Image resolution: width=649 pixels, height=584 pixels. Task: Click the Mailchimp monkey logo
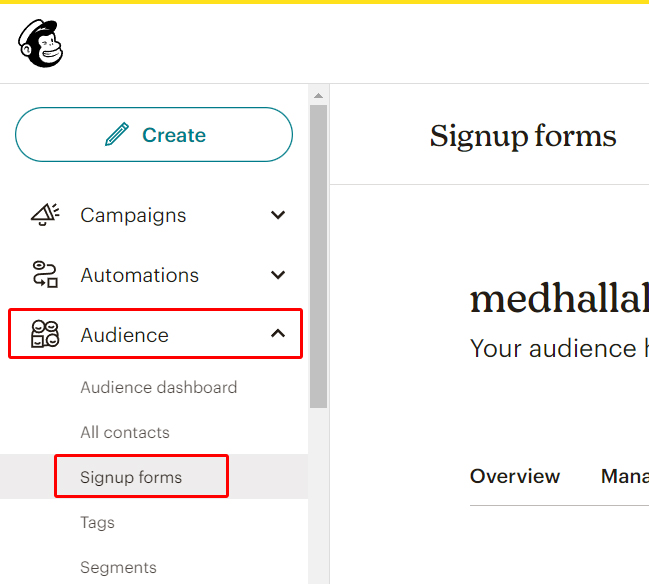click(40, 43)
